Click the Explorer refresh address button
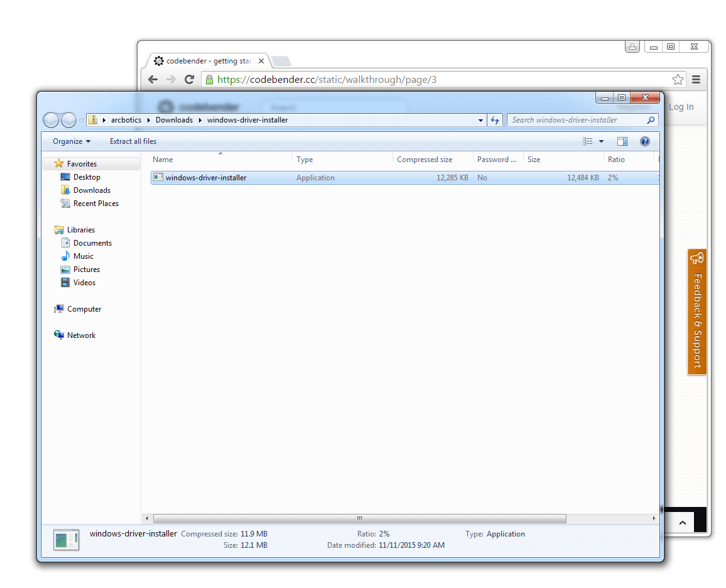726x588 pixels. coord(495,120)
